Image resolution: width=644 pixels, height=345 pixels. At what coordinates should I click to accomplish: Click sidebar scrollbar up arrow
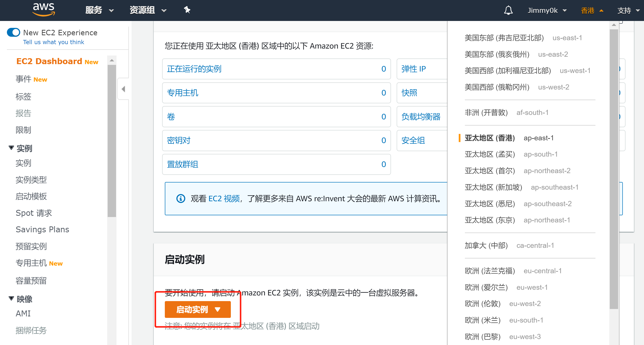tap(112, 60)
